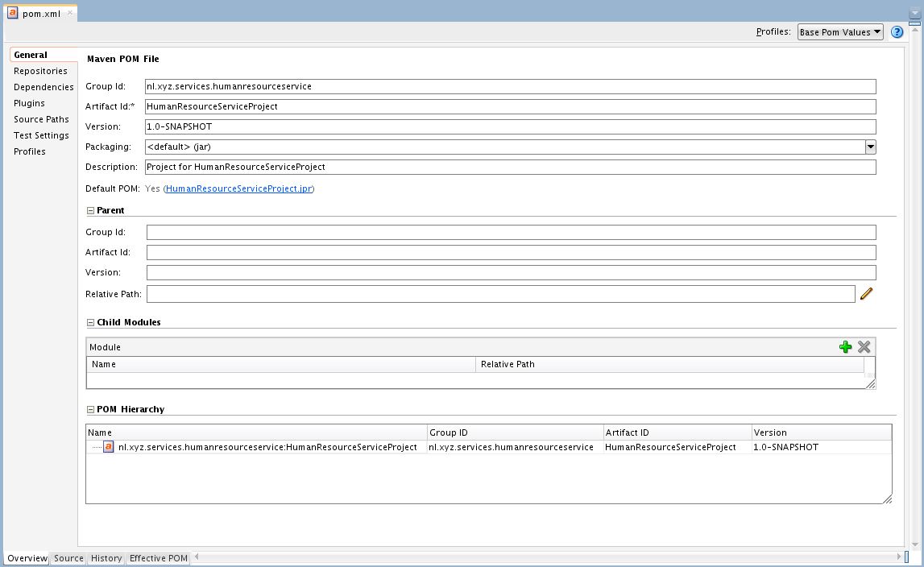924x567 pixels.
Task: Open the Packaging dropdown arrow
Action: [x=870, y=147]
